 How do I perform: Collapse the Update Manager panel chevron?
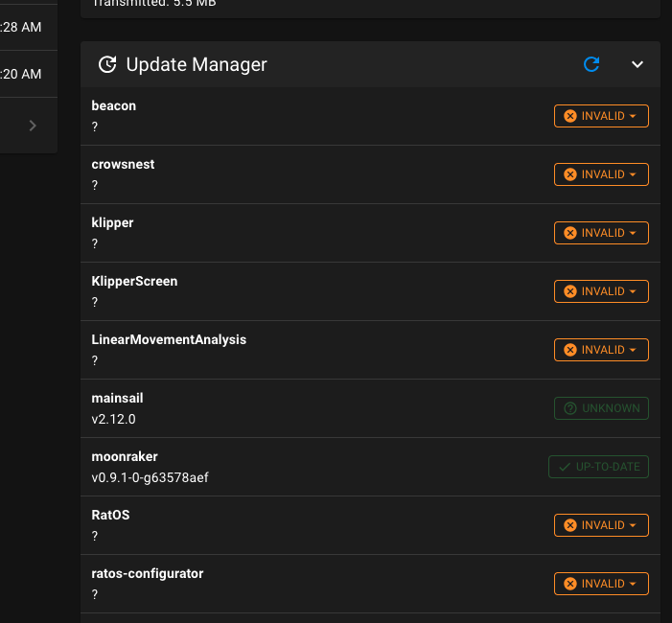637,64
